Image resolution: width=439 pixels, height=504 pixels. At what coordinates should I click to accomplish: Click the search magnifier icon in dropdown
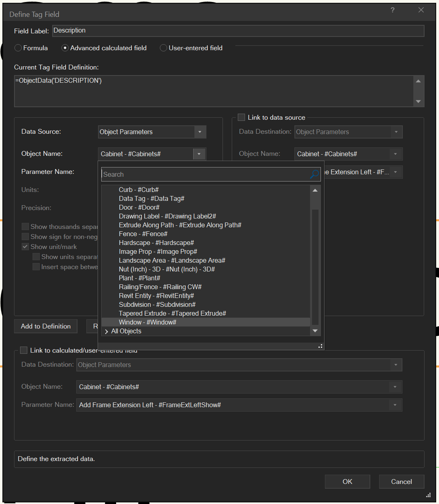(x=314, y=174)
